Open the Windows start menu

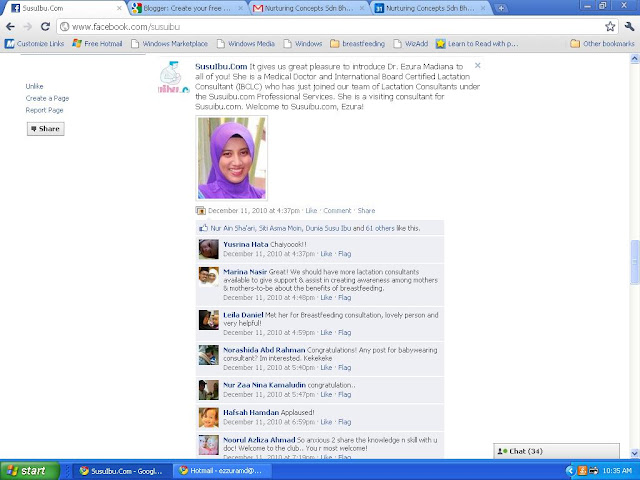point(29,471)
